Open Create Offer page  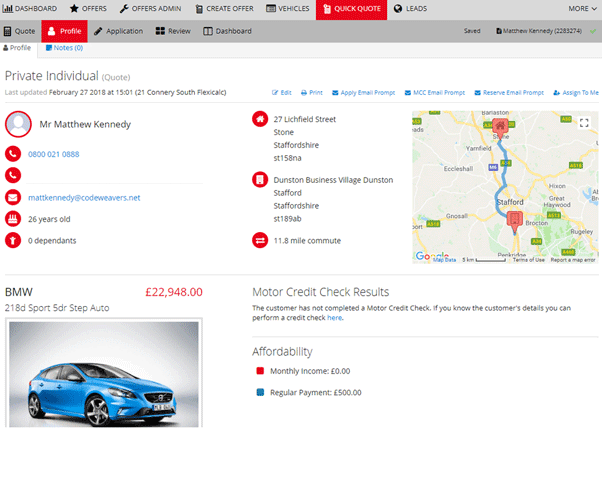coord(225,8)
